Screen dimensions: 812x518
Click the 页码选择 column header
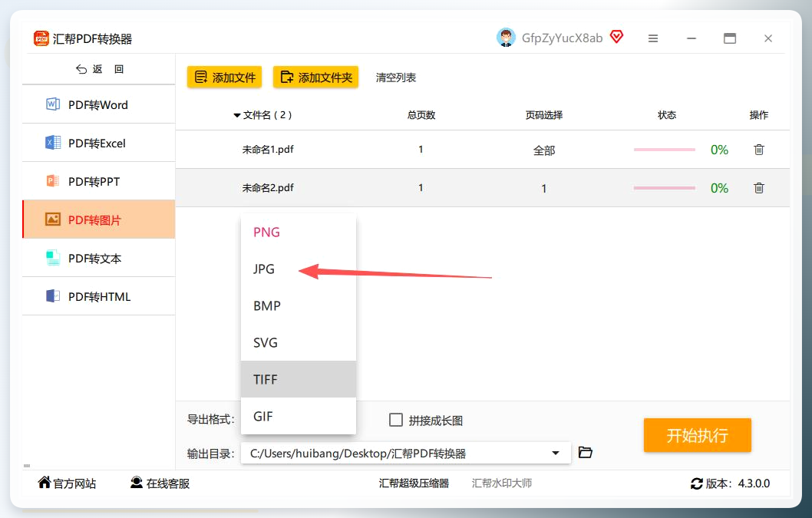[543, 115]
